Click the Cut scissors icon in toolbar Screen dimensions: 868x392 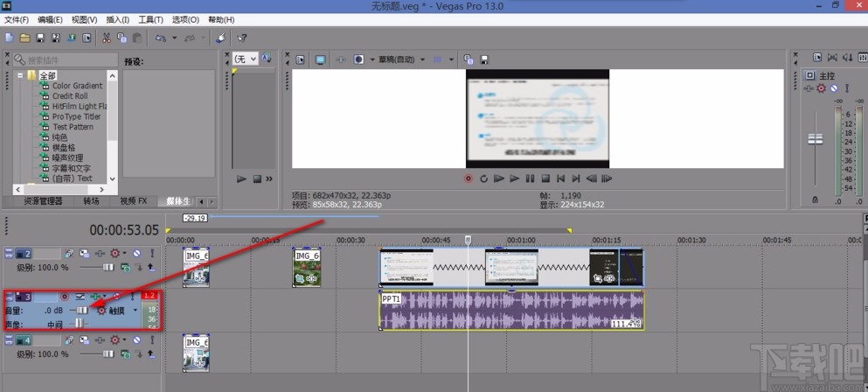(x=106, y=38)
